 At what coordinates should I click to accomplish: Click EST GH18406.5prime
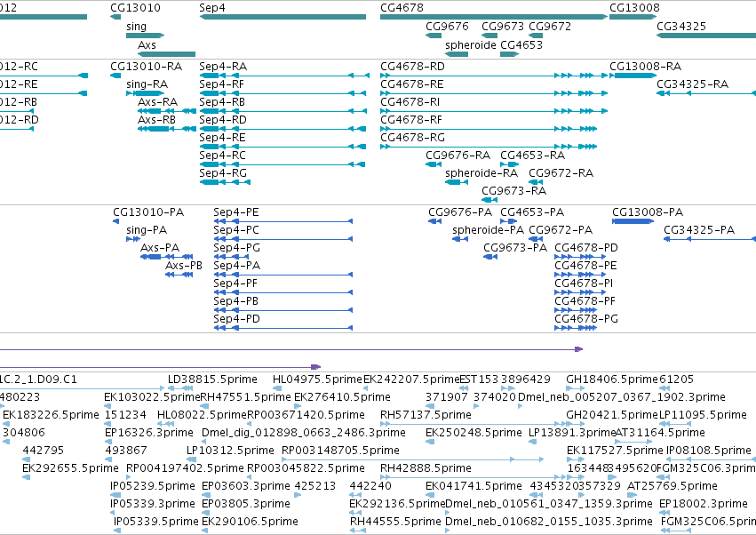(575, 389)
